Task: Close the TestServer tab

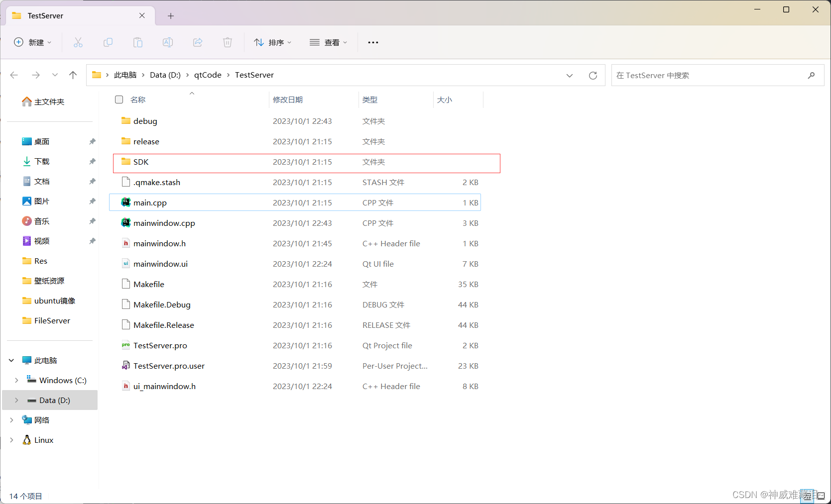Action: (x=142, y=15)
